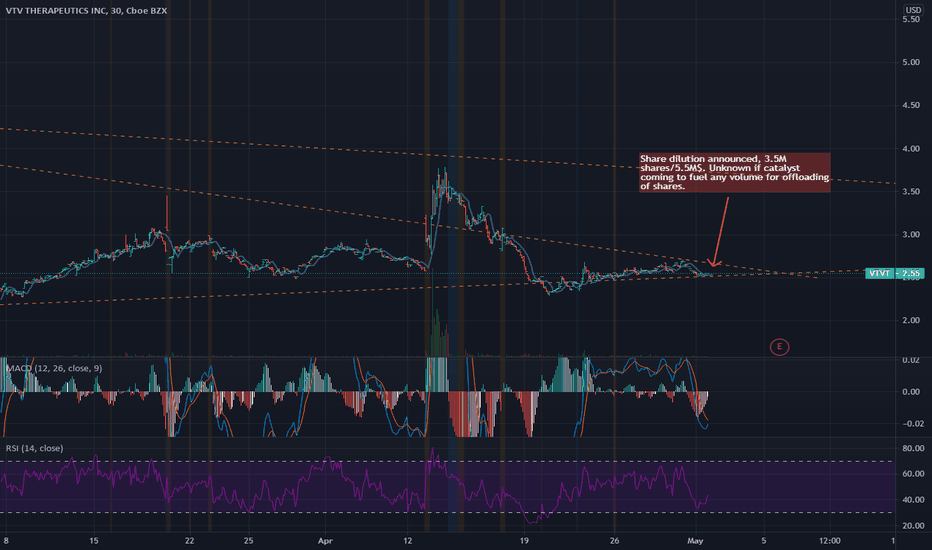Image resolution: width=932 pixels, height=550 pixels.
Task: Click the RSI 40.00 axis value
Action: click(x=912, y=500)
